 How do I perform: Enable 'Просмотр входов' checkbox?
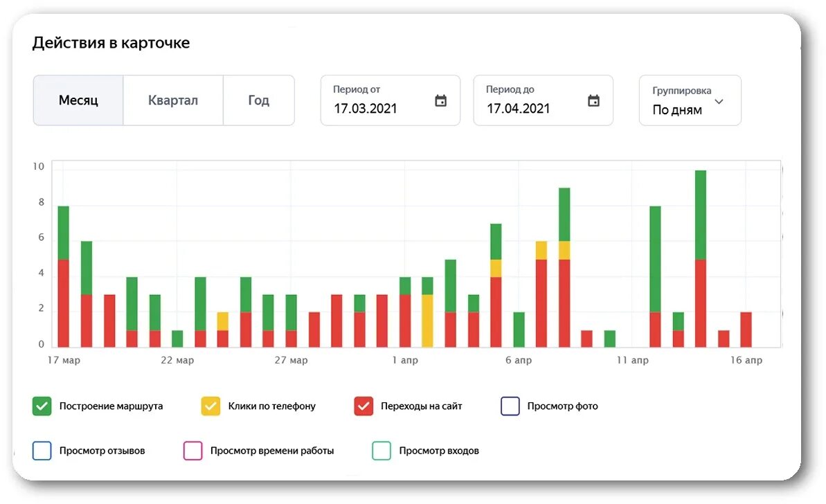(381, 451)
